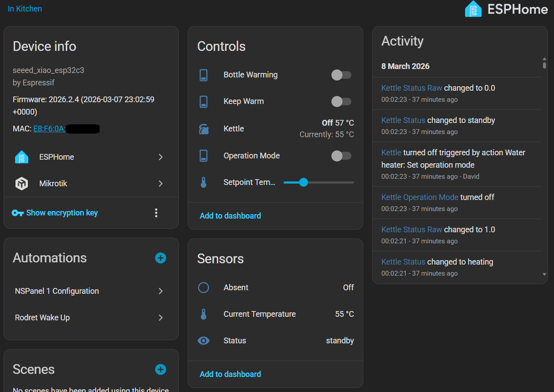Open the three-dot menu in Device info
Viewport: 554px width, 392px height.
156,213
